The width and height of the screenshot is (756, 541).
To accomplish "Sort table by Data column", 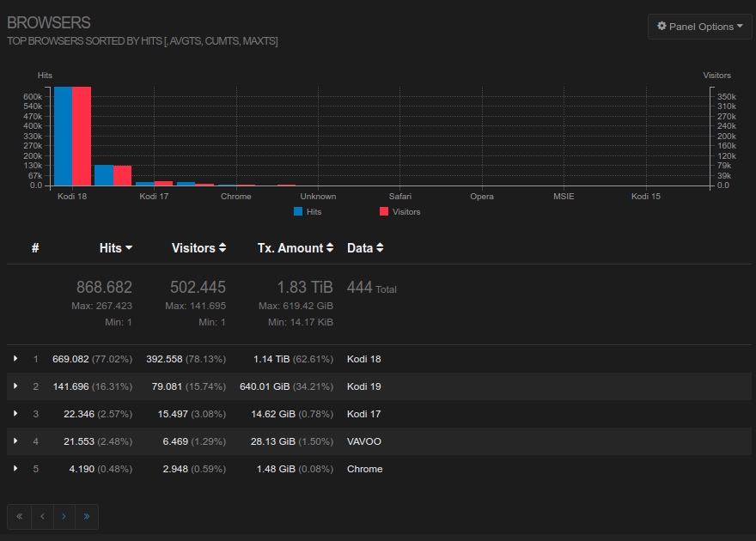I will (x=365, y=248).
